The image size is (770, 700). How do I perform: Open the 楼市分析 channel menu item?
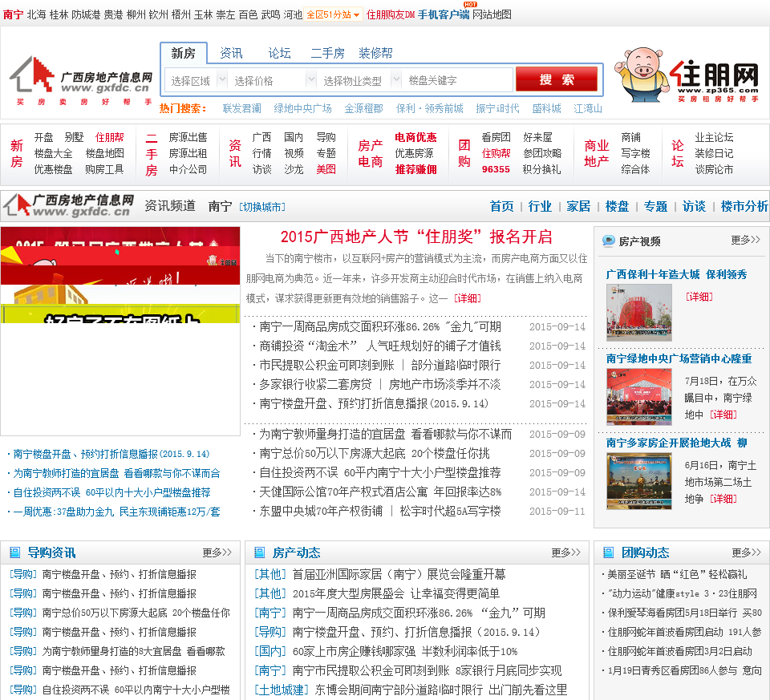(744, 206)
